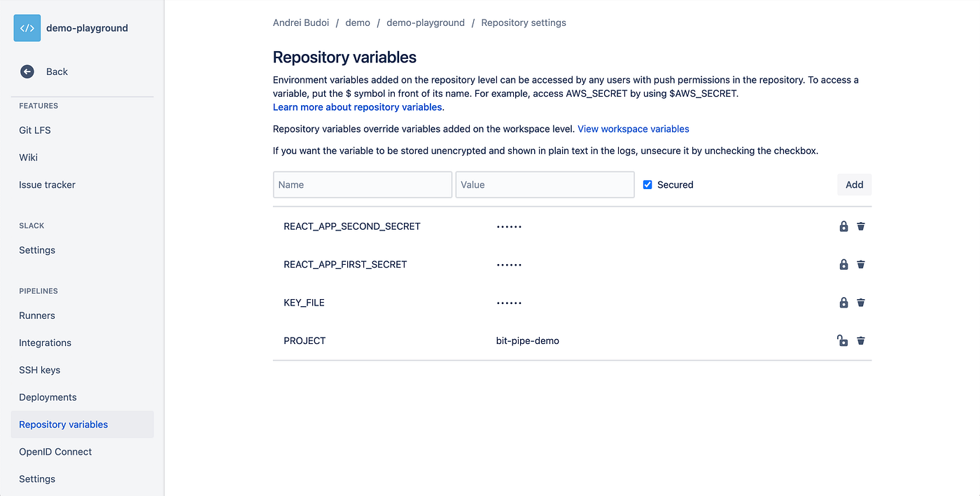Click the Add button

click(x=854, y=184)
